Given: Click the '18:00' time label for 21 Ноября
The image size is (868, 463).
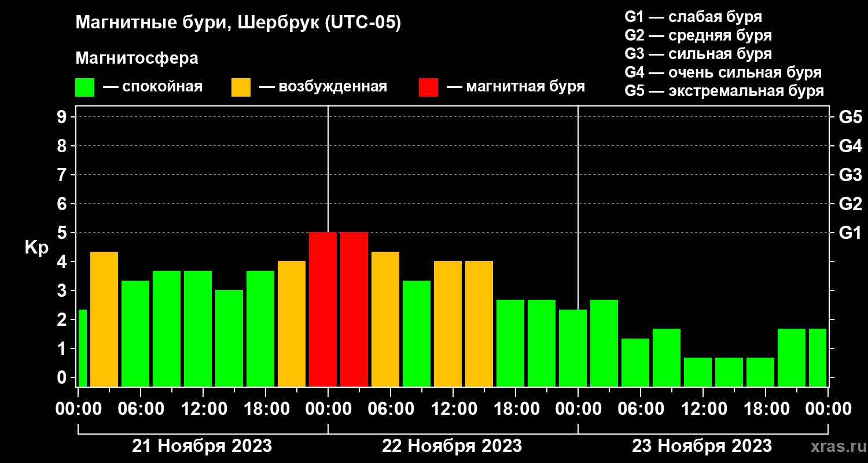Looking at the screenshot, I should coord(266,409).
